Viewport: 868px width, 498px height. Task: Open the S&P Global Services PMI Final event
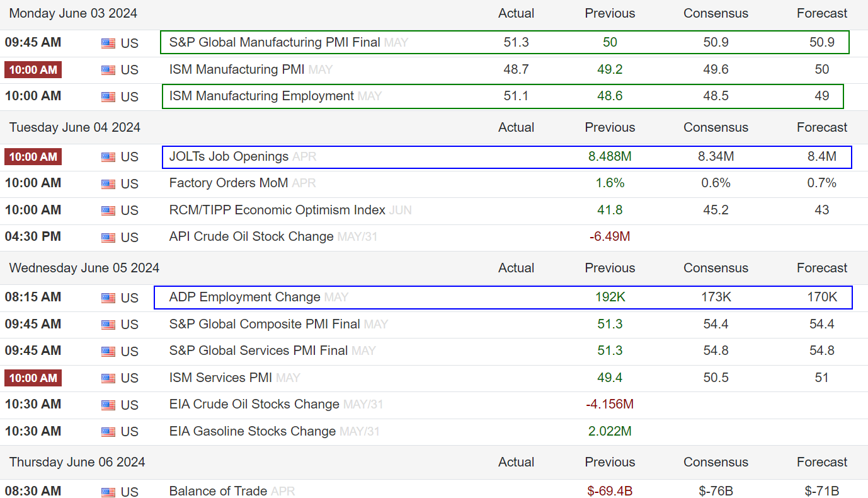click(x=258, y=350)
